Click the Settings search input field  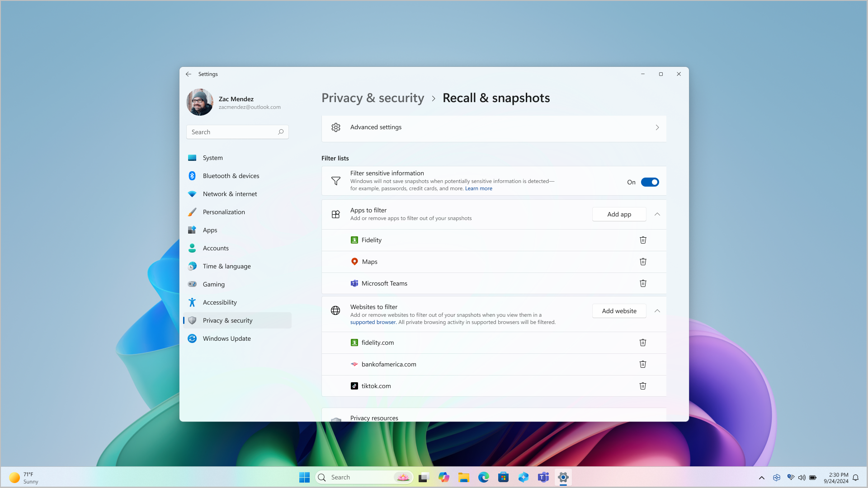[x=237, y=131]
